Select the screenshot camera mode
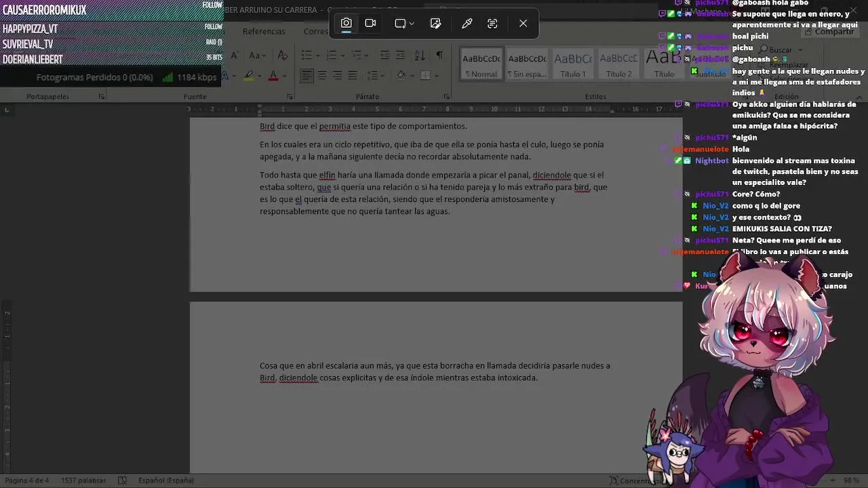Viewport: 868px width, 488px height. coord(346,23)
